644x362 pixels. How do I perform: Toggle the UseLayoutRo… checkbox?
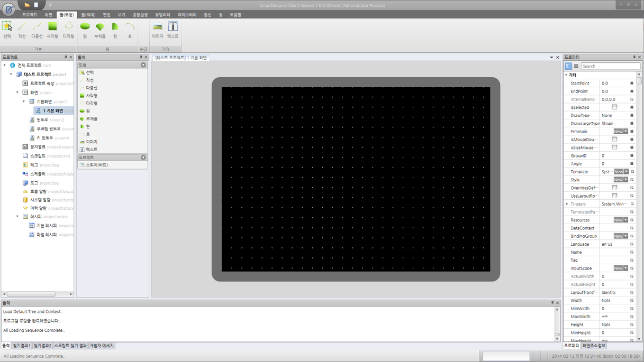click(x=614, y=196)
